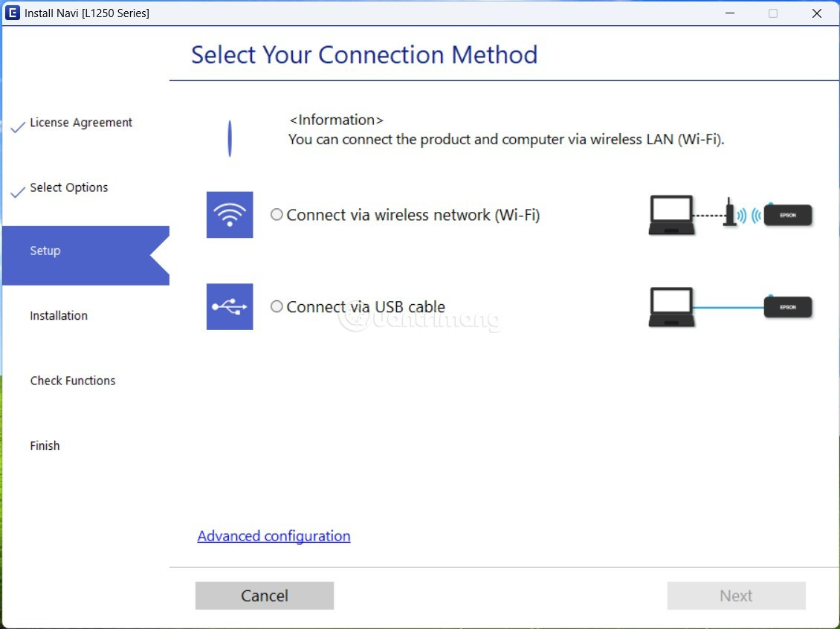Go to the License Agreement step
This screenshot has width=840, height=629.
click(x=81, y=123)
